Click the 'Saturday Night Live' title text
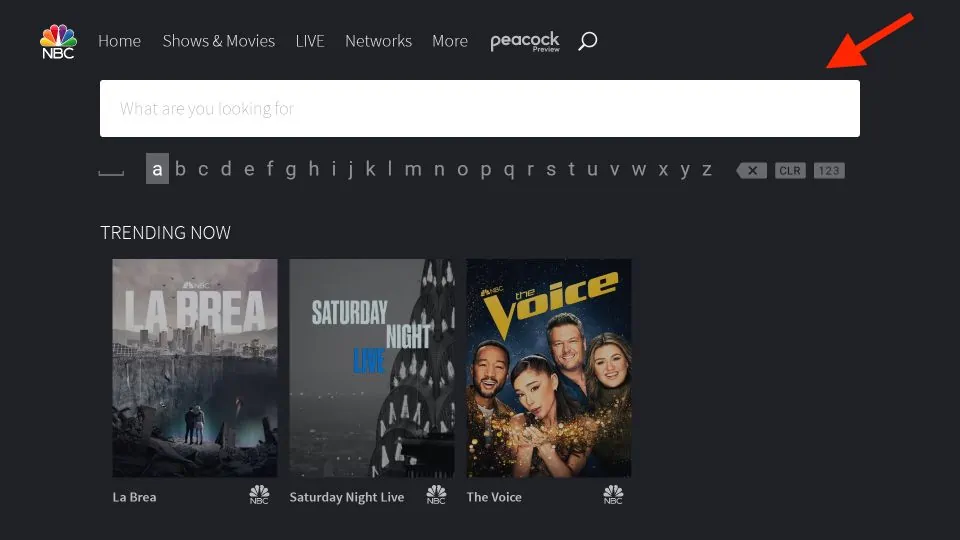Viewport: 960px width, 540px height. 347,497
